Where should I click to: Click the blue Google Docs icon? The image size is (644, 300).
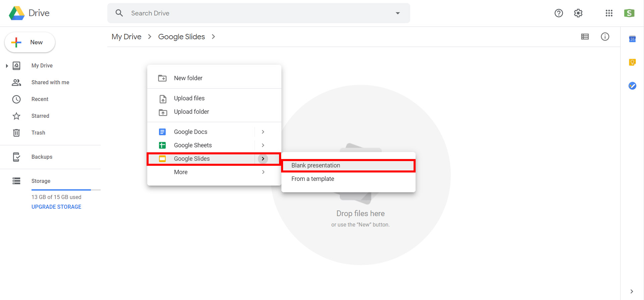(162, 132)
